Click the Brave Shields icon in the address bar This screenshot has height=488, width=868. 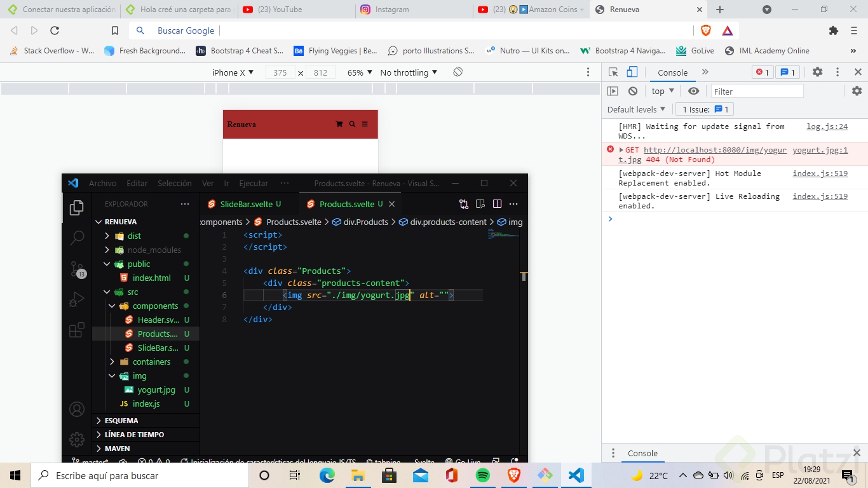[x=706, y=30]
